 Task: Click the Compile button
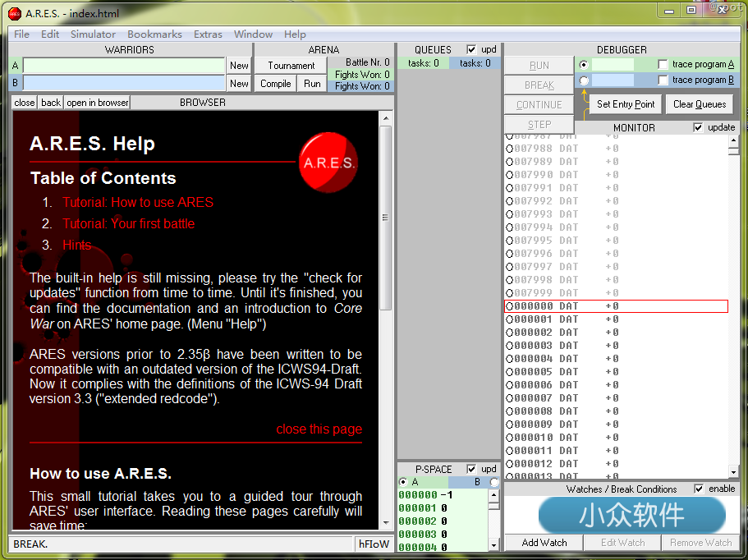click(x=275, y=84)
